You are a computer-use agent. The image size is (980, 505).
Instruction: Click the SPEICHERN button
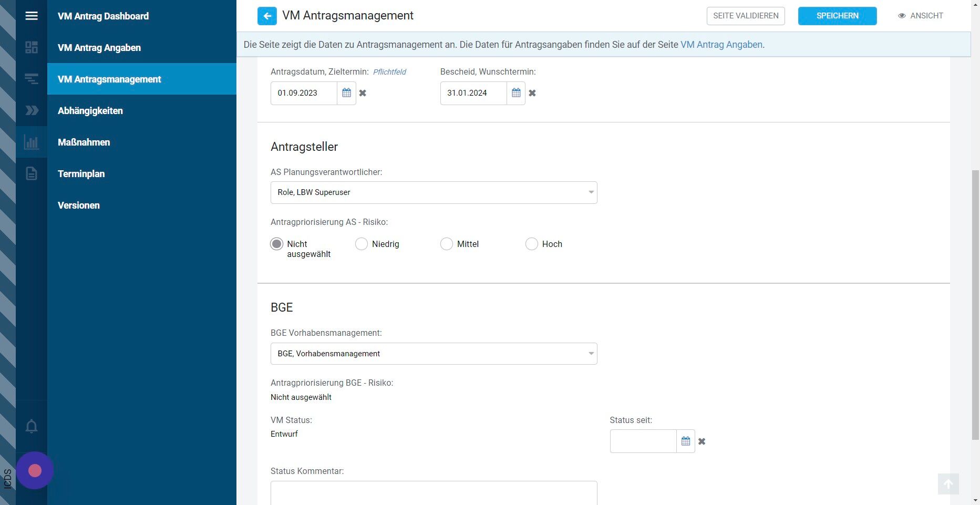click(x=838, y=16)
